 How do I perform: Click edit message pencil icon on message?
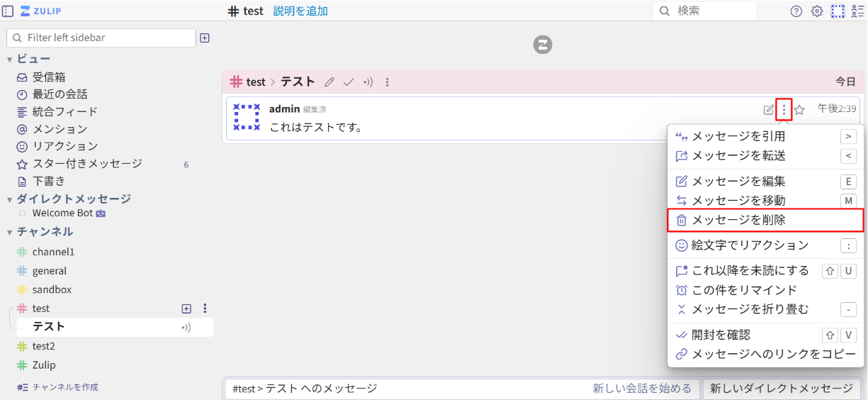click(x=769, y=110)
